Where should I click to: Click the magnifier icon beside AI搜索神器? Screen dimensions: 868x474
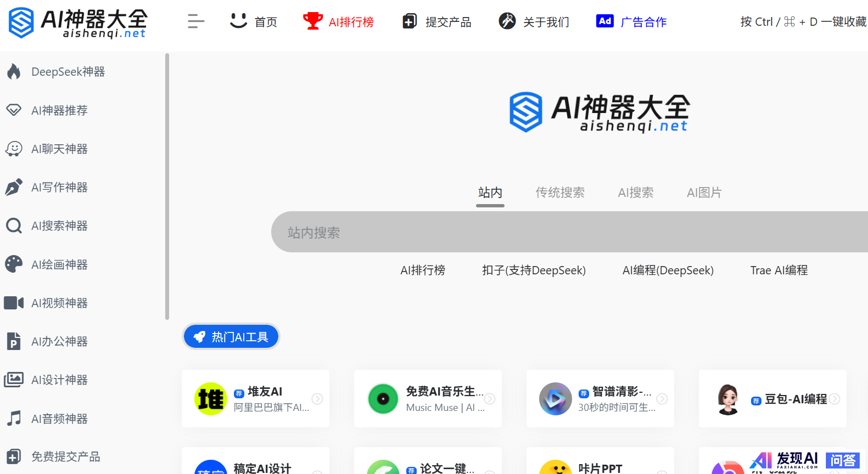[x=14, y=225]
